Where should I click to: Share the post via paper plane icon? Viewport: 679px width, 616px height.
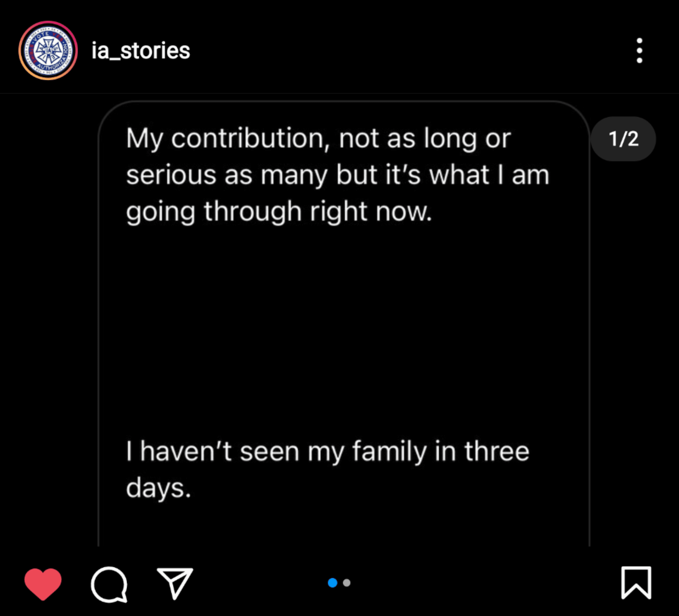(175, 583)
